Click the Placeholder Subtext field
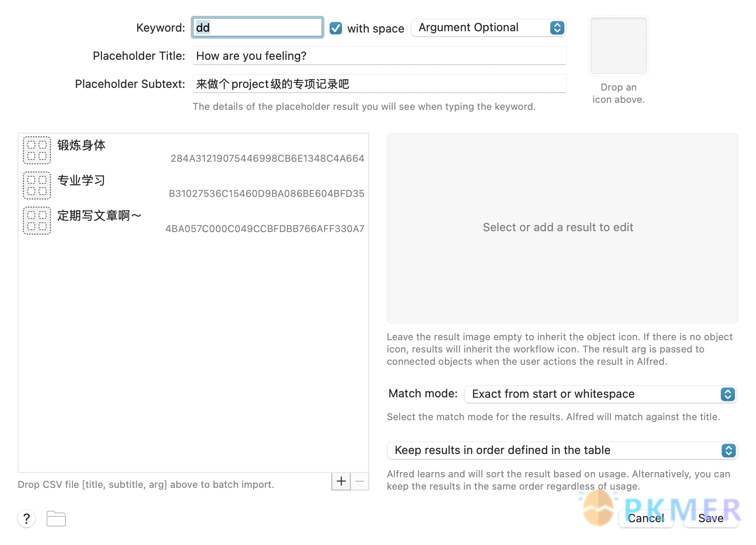756x545 pixels. pyautogui.click(x=380, y=84)
